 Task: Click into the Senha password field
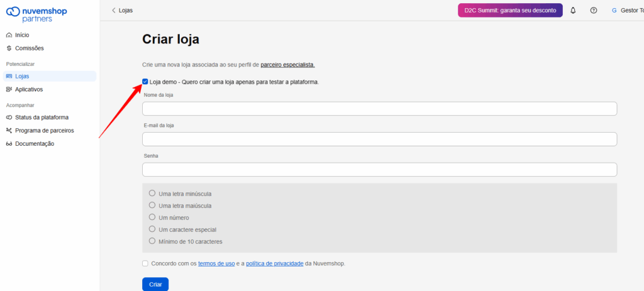click(379, 170)
